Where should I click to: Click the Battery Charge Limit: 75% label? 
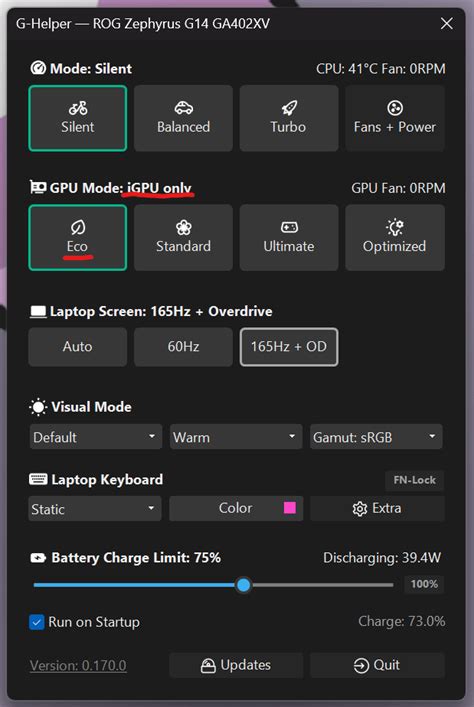pyautogui.click(x=136, y=558)
